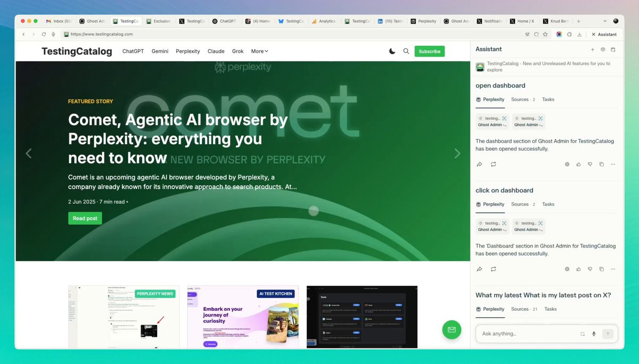The height and width of the screenshot is (364, 639).
Task: Give thumbs down to the 'open dashboard' answer
Action: (590, 164)
